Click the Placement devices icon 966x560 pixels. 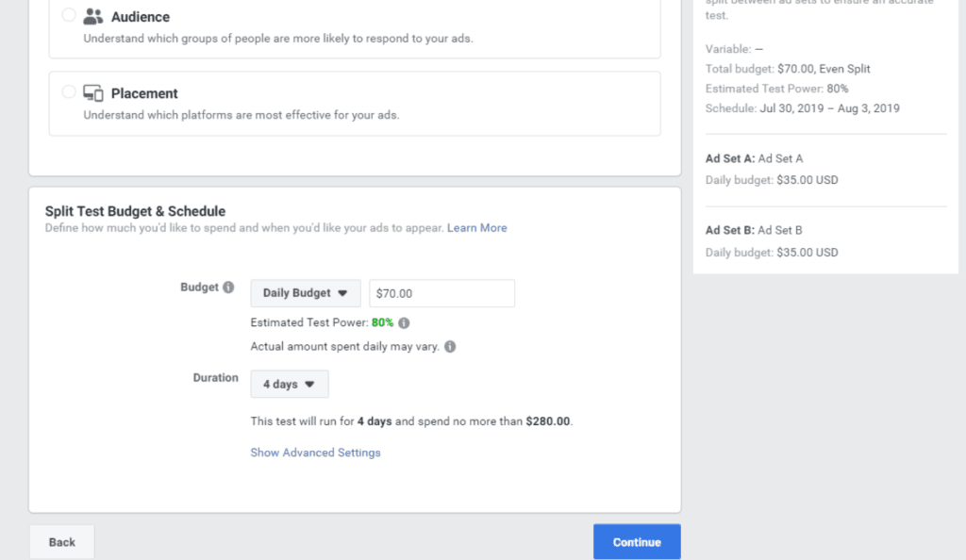(x=92, y=92)
